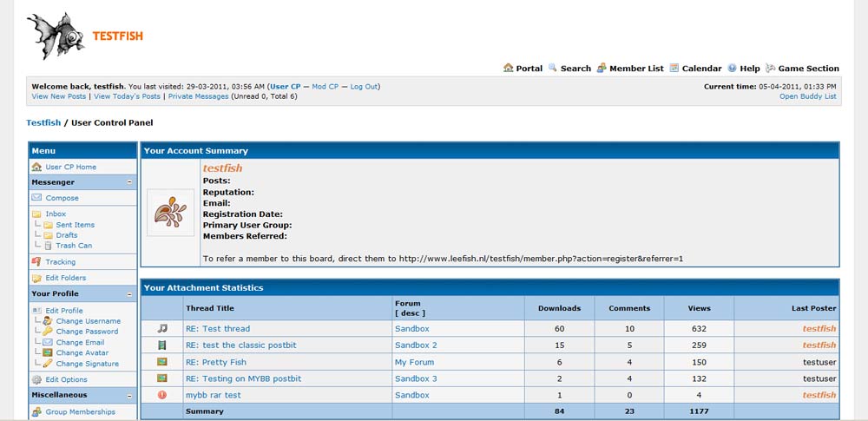868x421 pixels.
Task: Click the Group Memberships icon
Action: click(36, 412)
